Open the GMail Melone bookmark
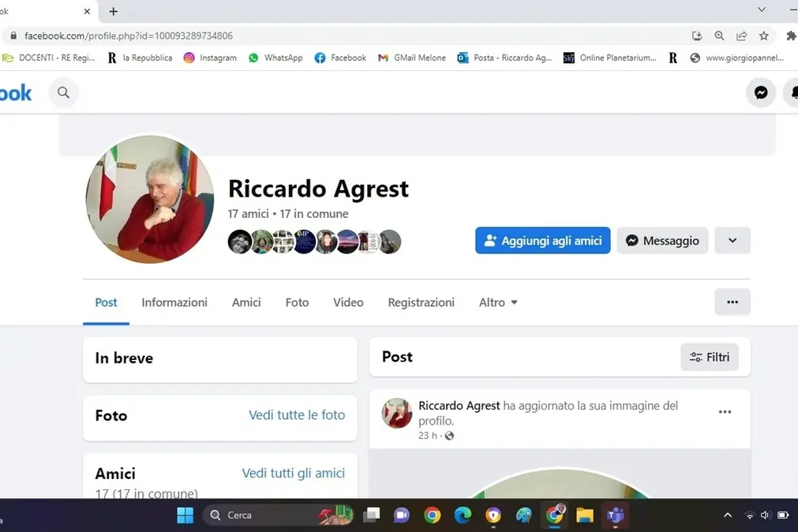The height and width of the screenshot is (532, 798). click(x=412, y=58)
